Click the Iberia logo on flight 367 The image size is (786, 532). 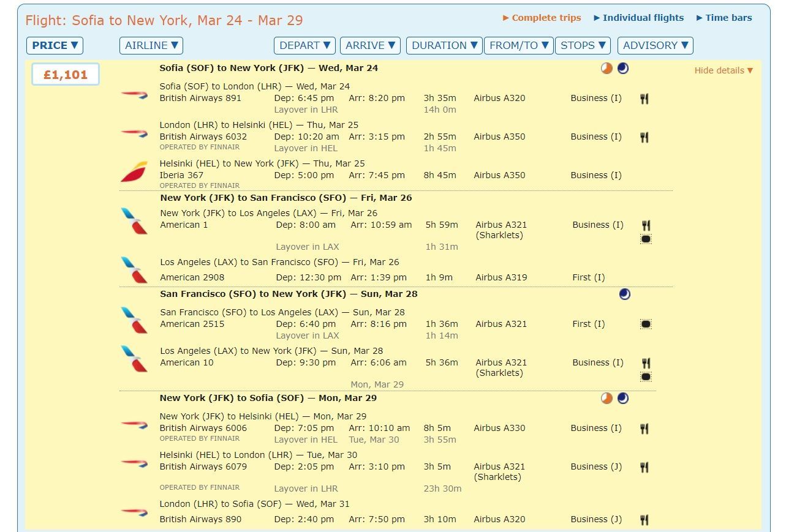click(134, 172)
